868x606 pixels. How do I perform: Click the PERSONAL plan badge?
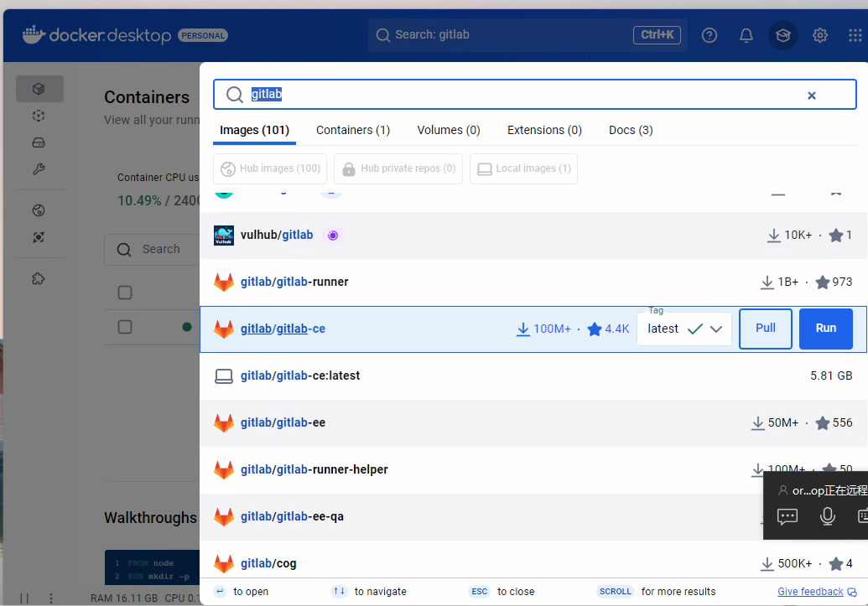(203, 35)
